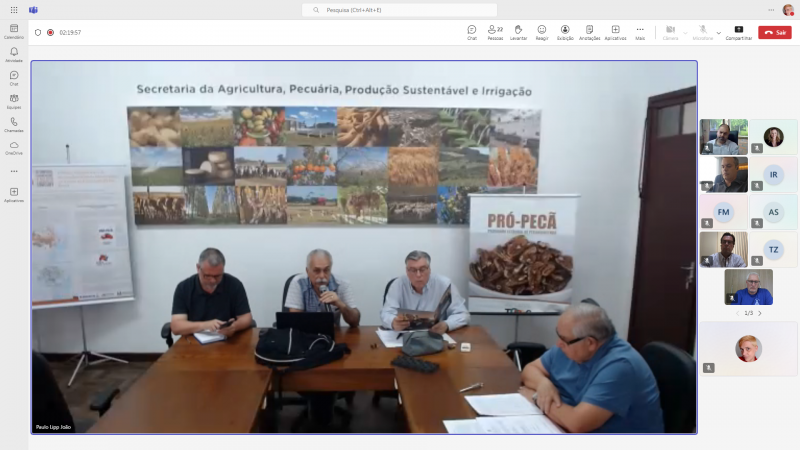Image resolution: width=800 pixels, height=450 pixels.
Task: Select participant FM's tile
Action: pyautogui.click(x=724, y=212)
